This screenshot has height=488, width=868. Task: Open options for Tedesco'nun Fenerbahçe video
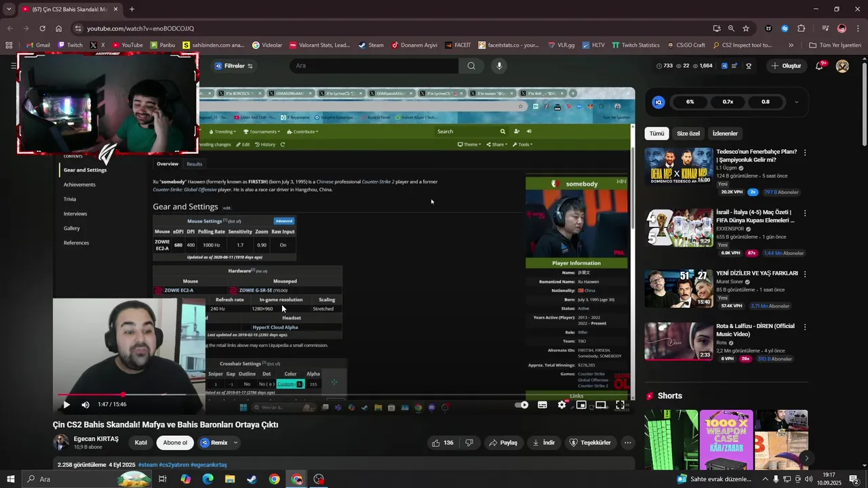point(805,152)
